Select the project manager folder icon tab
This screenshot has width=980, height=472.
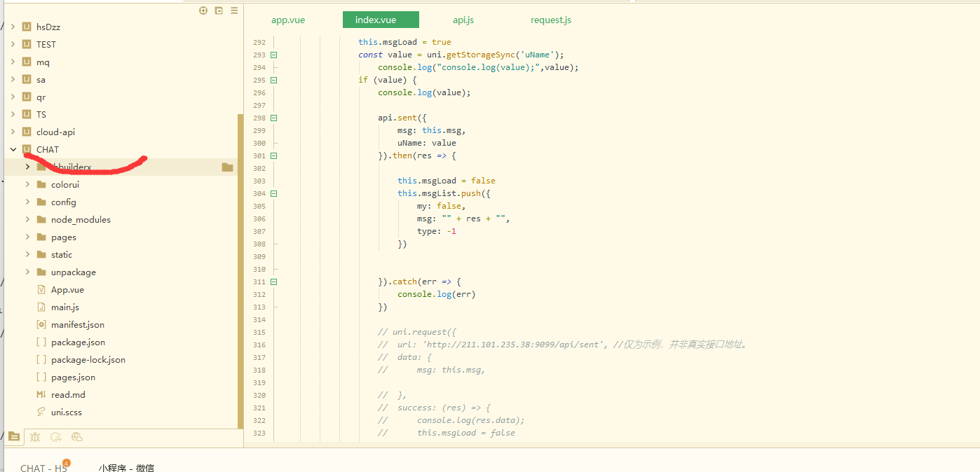pyautogui.click(x=14, y=437)
